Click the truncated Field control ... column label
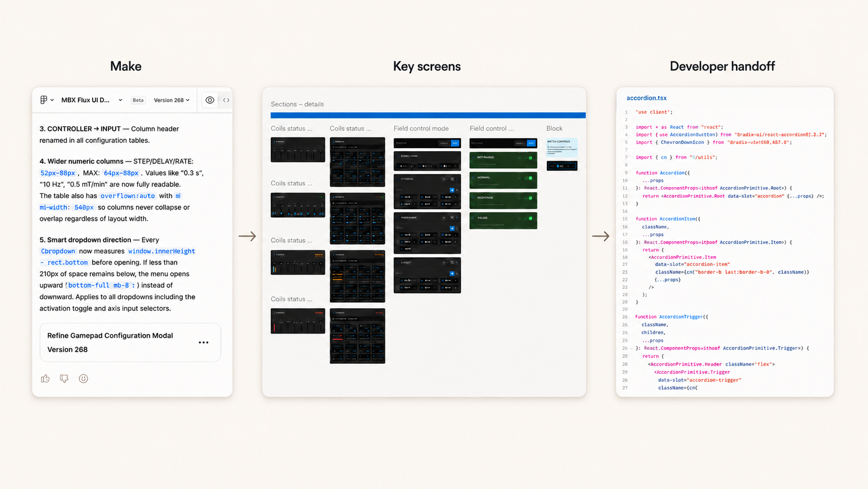Image resolution: width=868 pixels, height=489 pixels. pyautogui.click(x=491, y=128)
